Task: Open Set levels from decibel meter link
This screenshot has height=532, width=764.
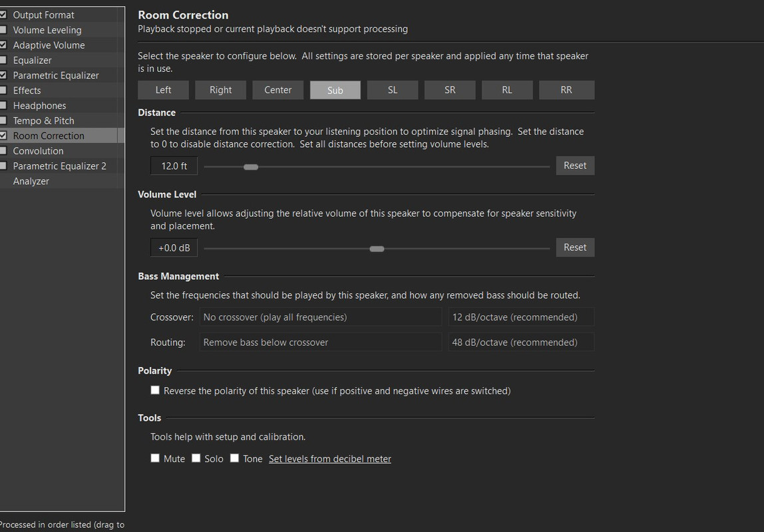Action: [x=330, y=458]
